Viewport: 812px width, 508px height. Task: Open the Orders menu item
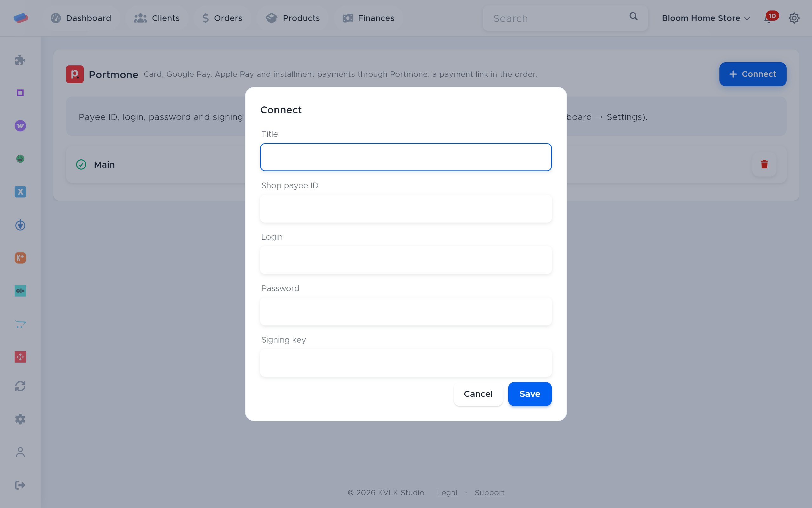tap(222, 18)
